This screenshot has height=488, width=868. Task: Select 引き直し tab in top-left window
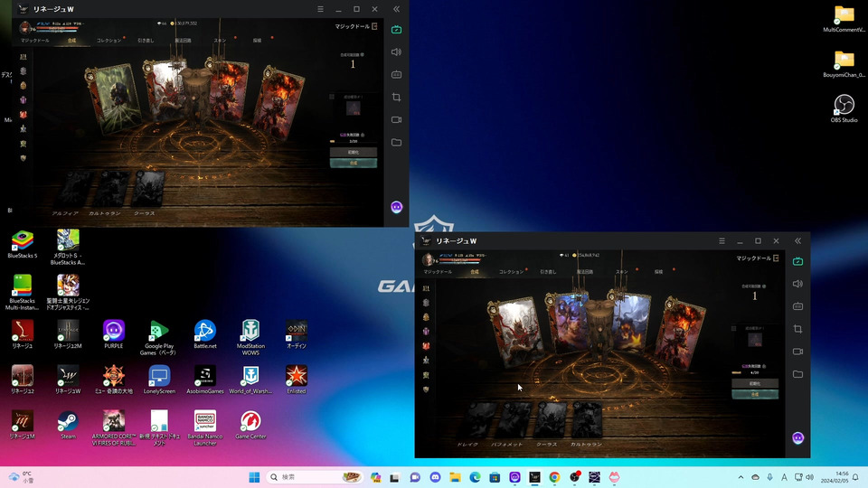click(146, 41)
